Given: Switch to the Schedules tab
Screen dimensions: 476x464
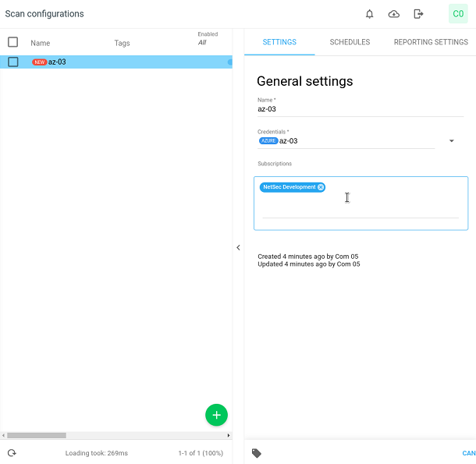Looking at the screenshot, I should (x=350, y=42).
